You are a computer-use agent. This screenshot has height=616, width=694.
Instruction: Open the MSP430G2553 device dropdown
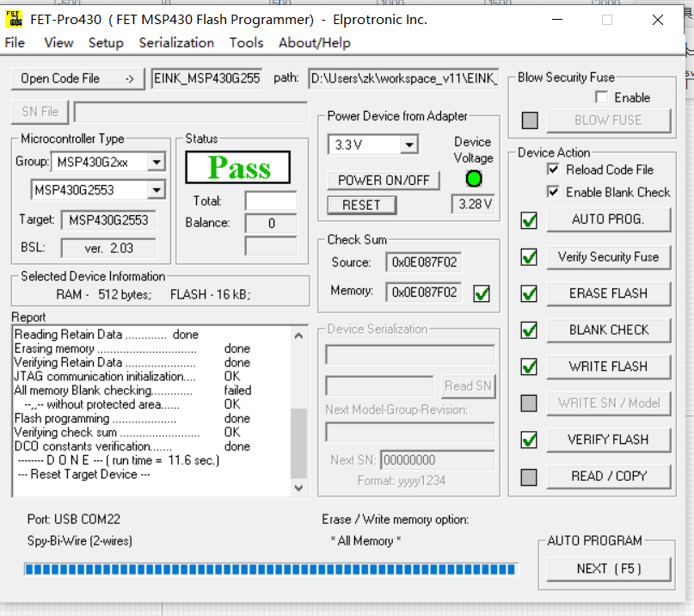157,190
